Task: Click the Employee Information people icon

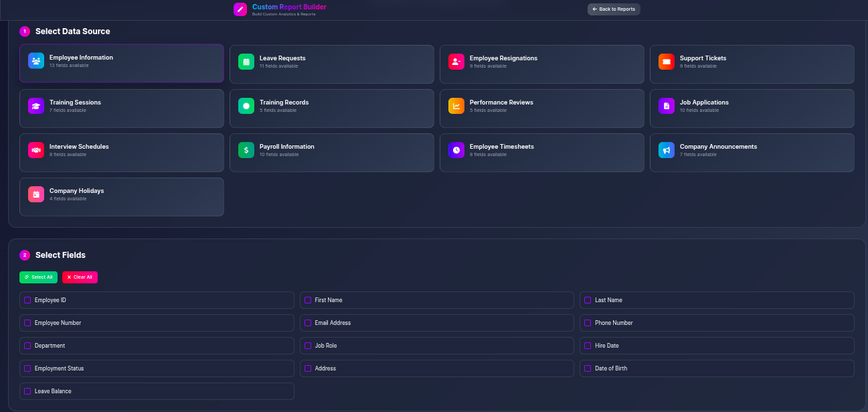Action: (x=36, y=61)
